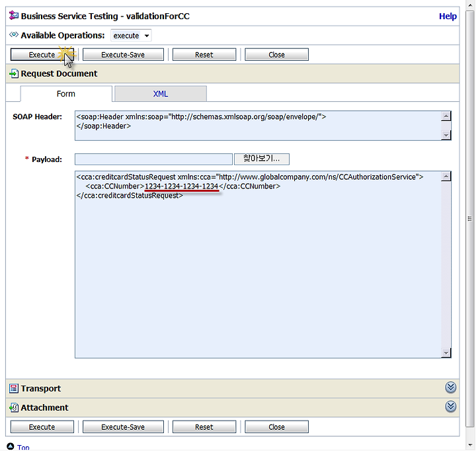
Task: Click the top Close button
Action: (276, 55)
